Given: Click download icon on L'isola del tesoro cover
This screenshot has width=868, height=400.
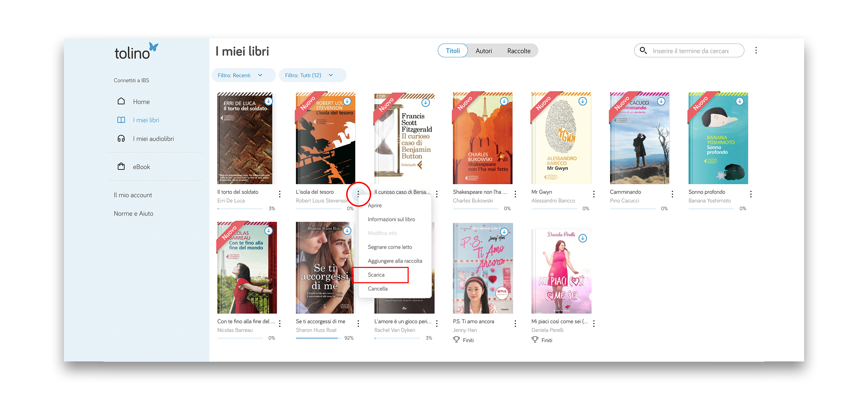Looking at the screenshot, I should point(347,101).
